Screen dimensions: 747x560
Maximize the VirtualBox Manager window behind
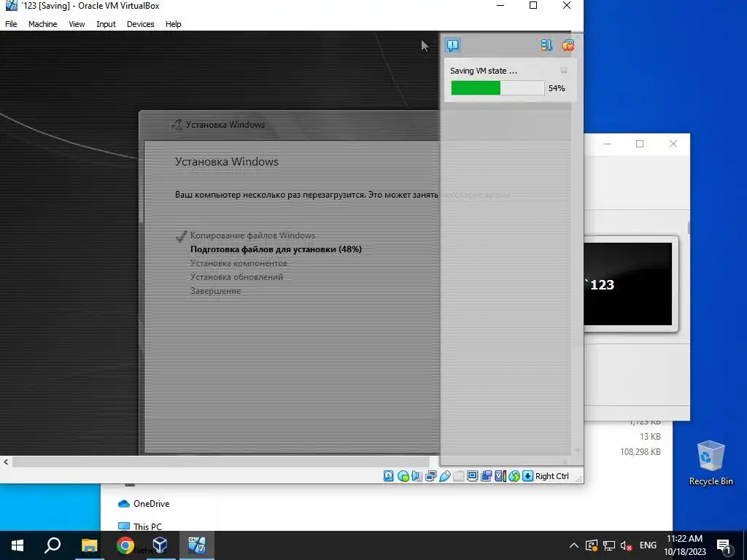pyautogui.click(x=640, y=144)
